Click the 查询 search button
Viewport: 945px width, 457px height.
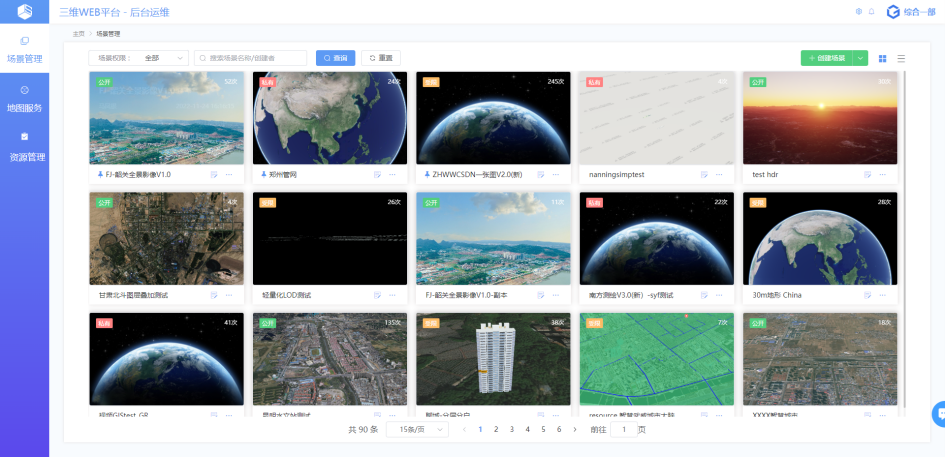(x=335, y=58)
